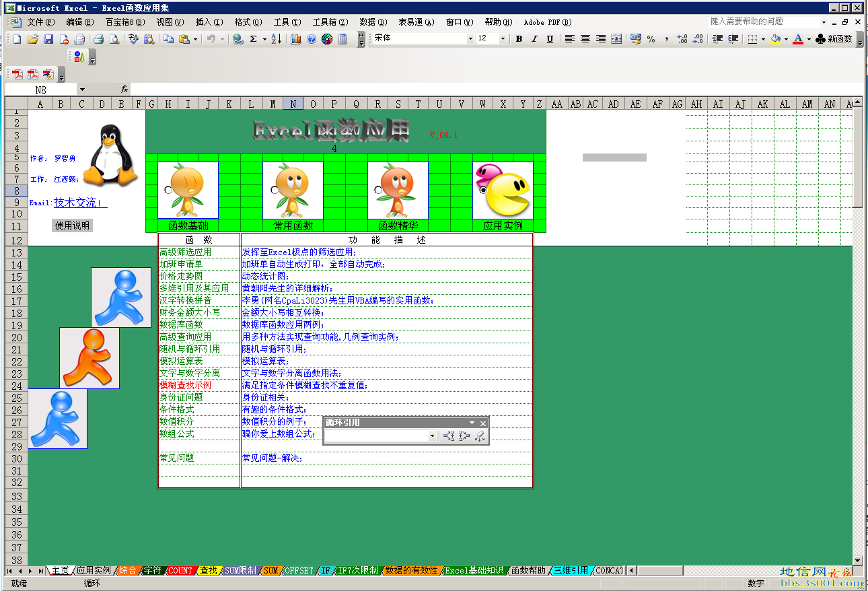
Task: Click the formula bar input area
Action: (496, 90)
